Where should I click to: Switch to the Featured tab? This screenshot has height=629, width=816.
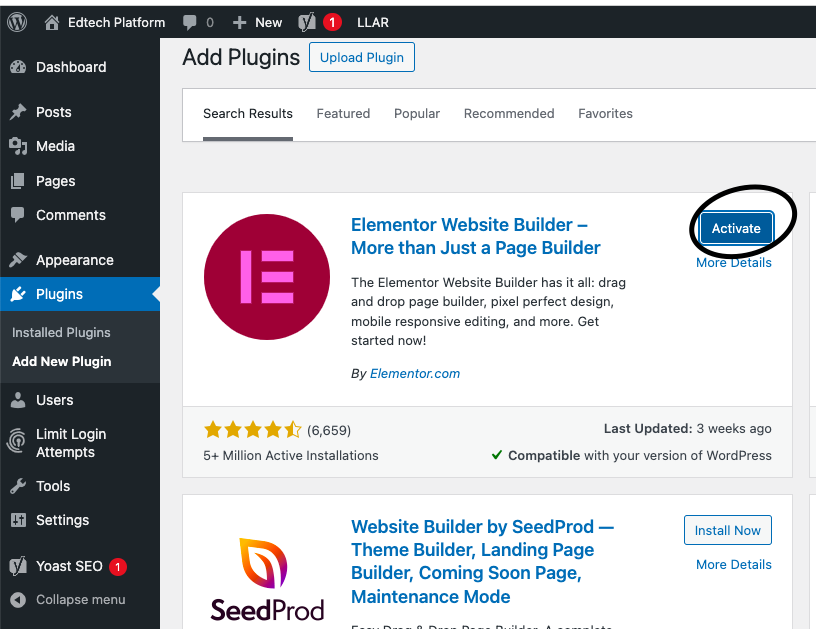(x=343, y=113)
